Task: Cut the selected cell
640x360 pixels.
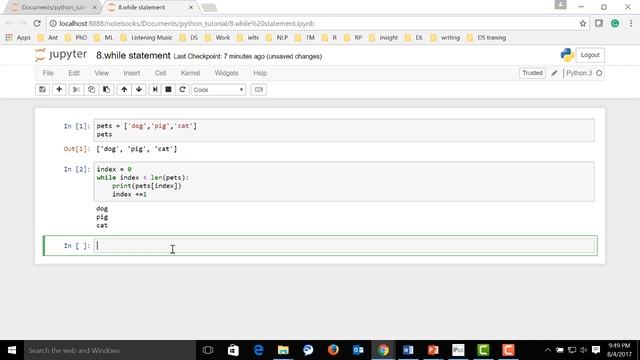Action: [76, 89]
